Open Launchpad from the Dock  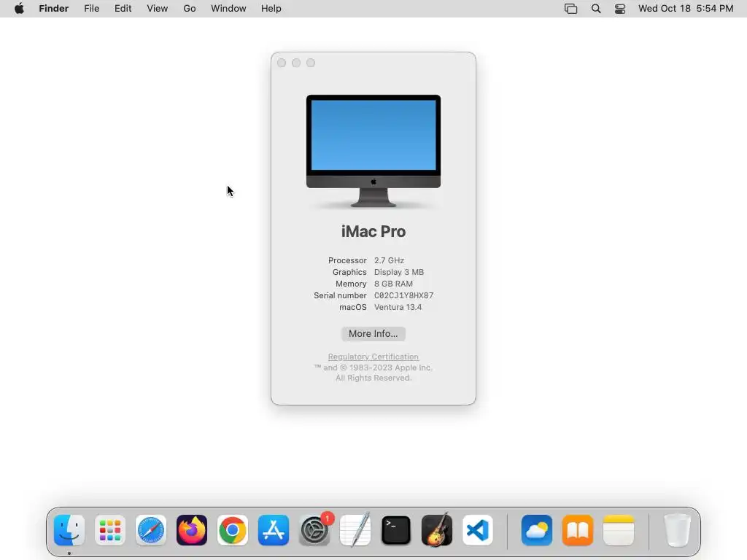point(110,530)
